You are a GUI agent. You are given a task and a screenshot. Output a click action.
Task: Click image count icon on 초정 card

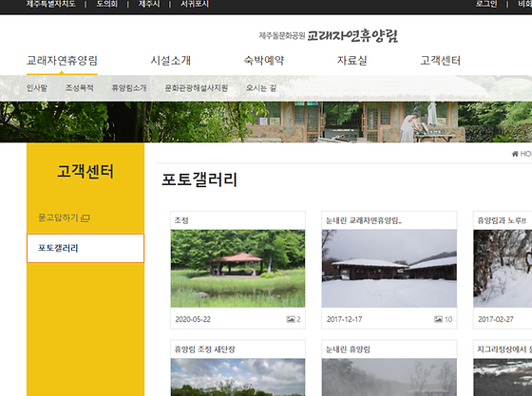coord(291,319)
